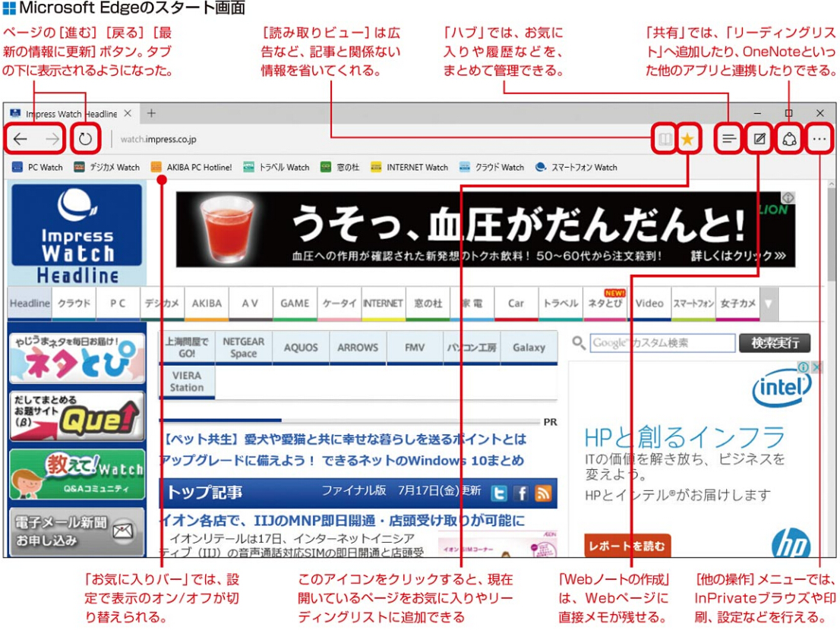Open トラベル Watch favorites bar link
The image size is (840, 630).
click(x=276, y=168)
